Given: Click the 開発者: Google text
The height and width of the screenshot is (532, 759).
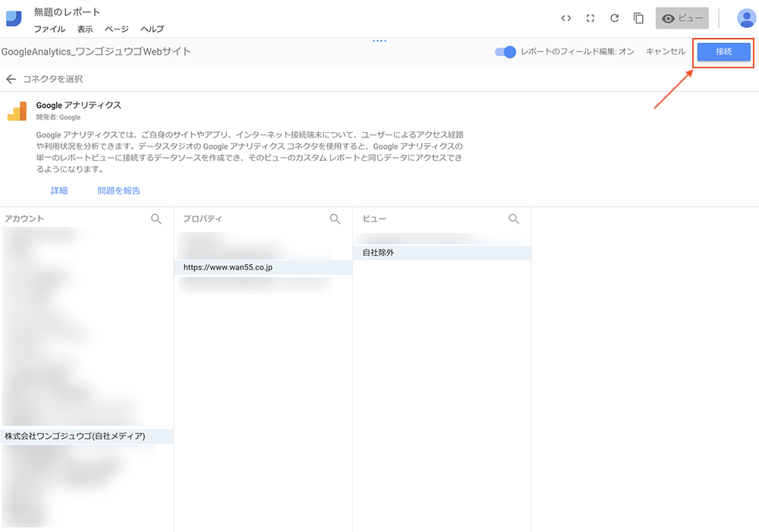Looking at the screenshot, I should [x=58, y=117].
